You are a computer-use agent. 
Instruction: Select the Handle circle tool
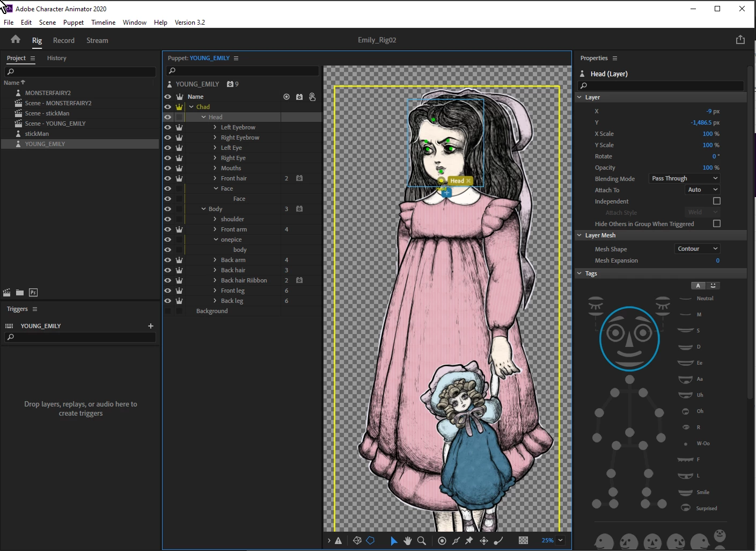point(442,541)
